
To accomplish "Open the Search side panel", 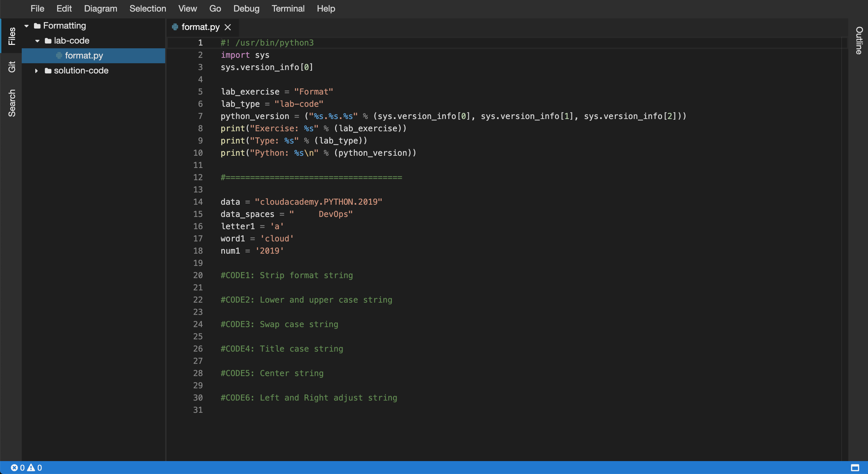I will [12, 103].
